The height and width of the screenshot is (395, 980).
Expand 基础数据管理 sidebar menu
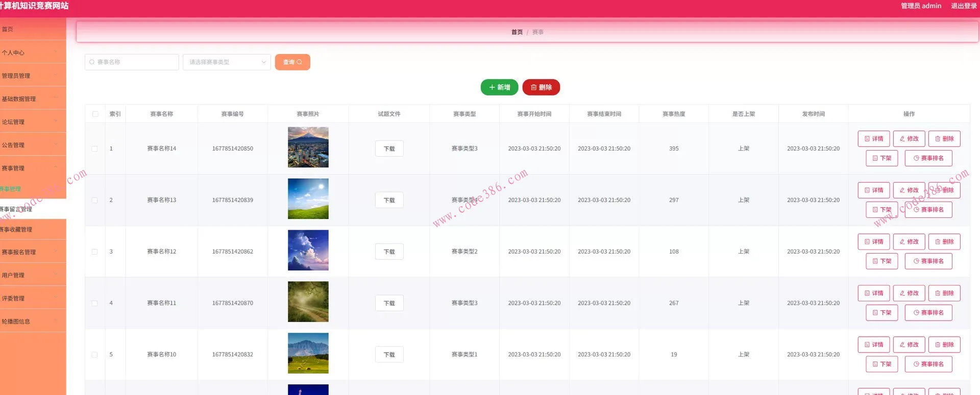(x=33, y=99)
